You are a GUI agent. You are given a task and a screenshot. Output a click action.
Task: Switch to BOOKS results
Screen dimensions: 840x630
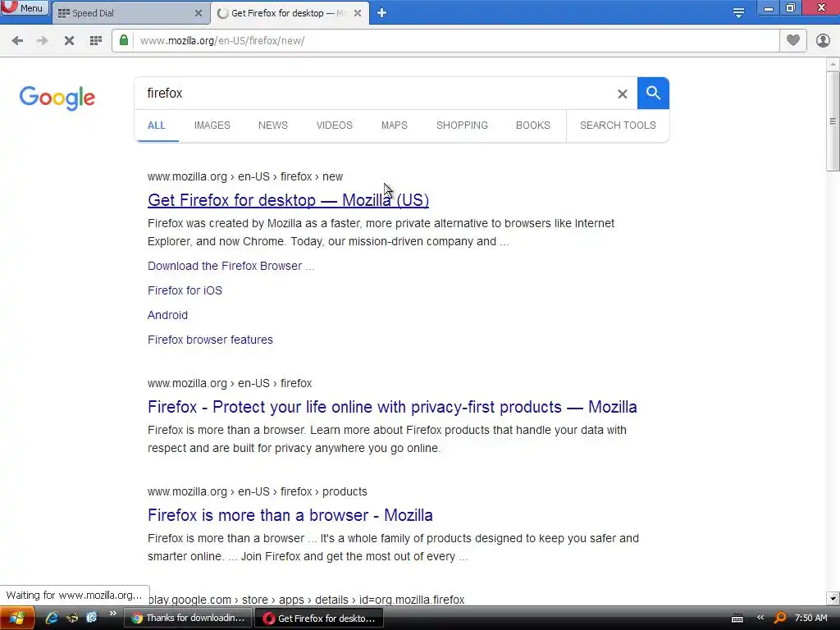coord(533,126)
